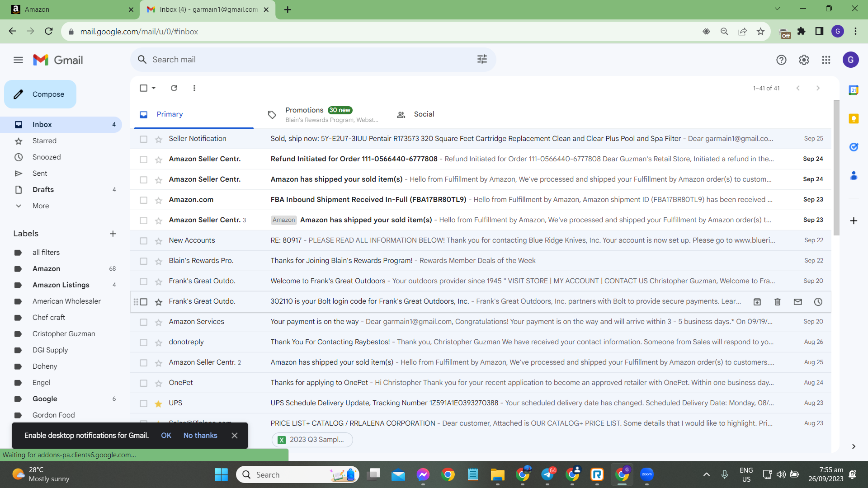Show hidden system tray icons

click(x=706, y=474)
